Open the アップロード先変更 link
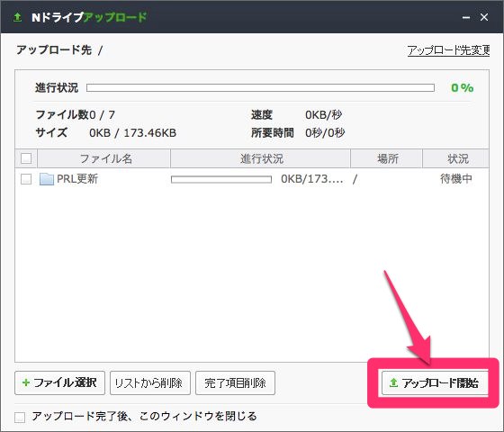 pyautogui.click(x=448, y=50)
